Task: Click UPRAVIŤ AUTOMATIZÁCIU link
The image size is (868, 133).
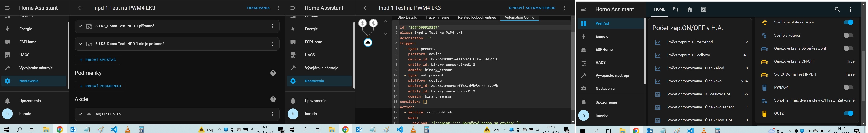Action: tap(532, 8)
